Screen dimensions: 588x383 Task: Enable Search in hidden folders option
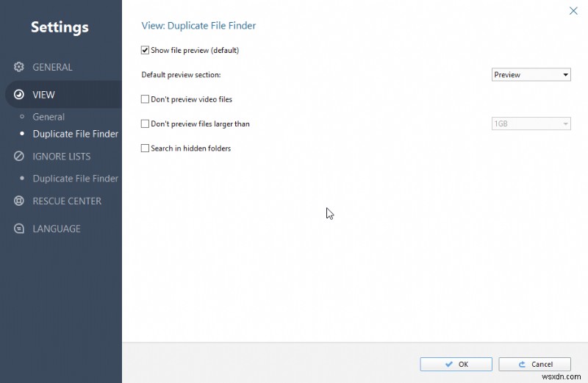tap(145, 148)
